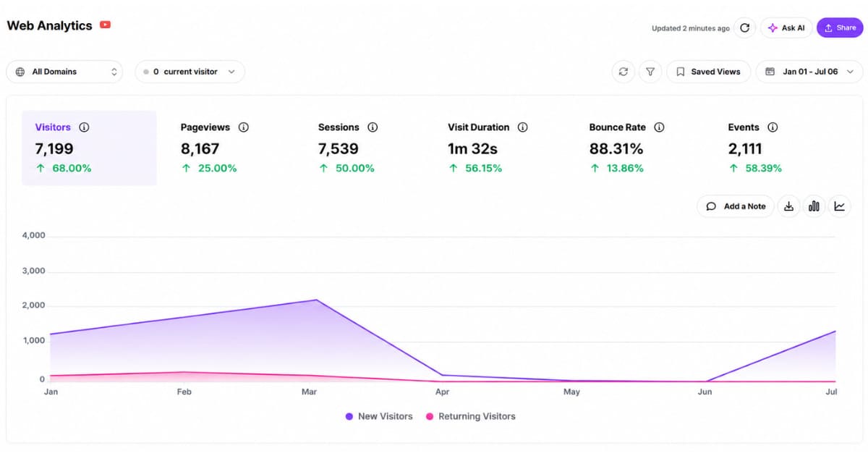Click the upload icon in Share button
The image size is (868, 456).
point(829,28)
